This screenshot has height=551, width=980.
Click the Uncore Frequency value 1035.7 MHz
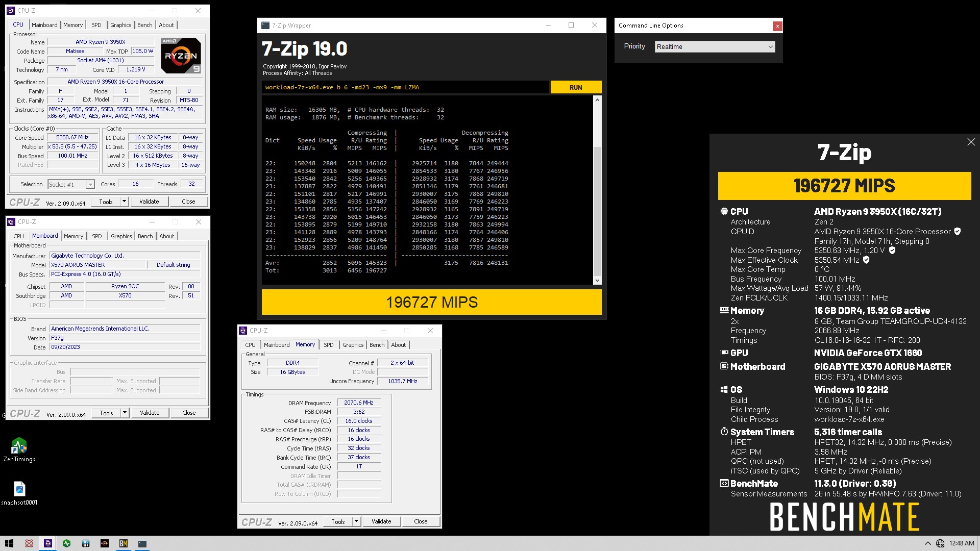point(403,381)
